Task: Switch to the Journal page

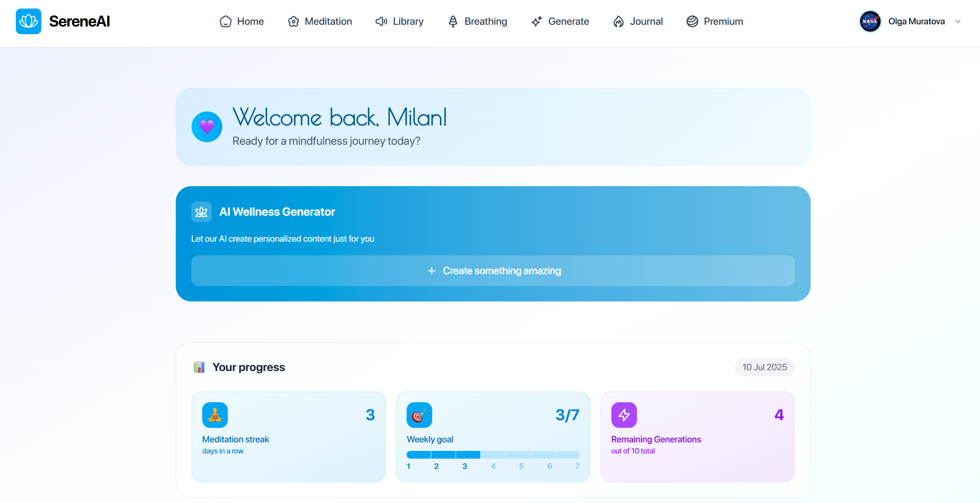Action: pos(638,21)
